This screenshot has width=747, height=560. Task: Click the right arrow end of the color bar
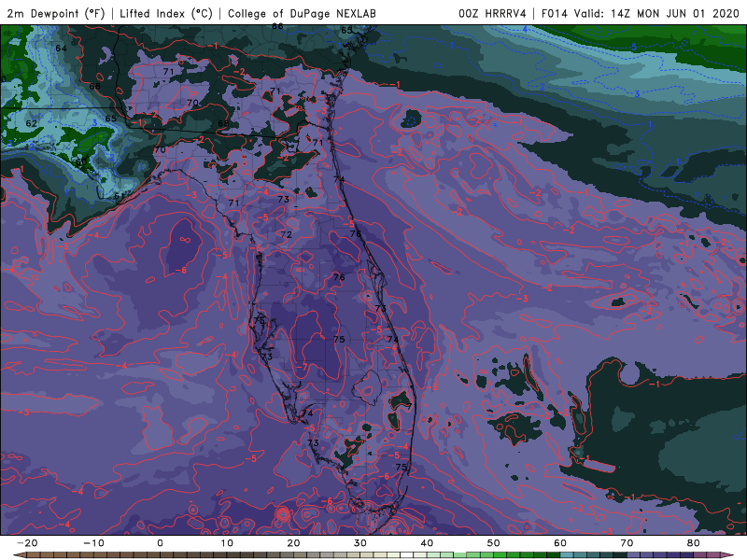click(727, 554)
